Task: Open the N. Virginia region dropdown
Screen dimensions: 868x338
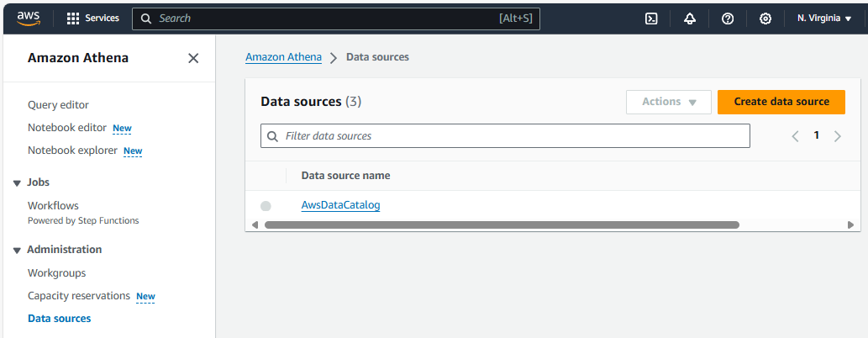Action: (824, 18)
